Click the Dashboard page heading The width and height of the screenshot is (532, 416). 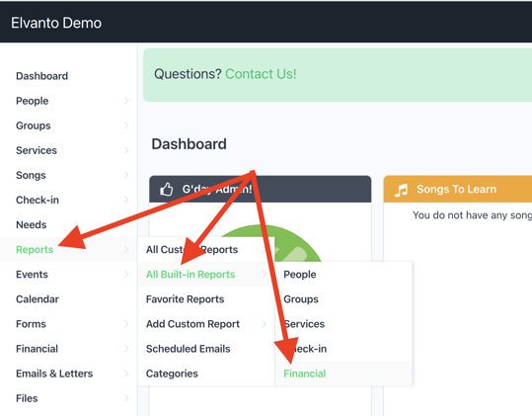[189, 144]
